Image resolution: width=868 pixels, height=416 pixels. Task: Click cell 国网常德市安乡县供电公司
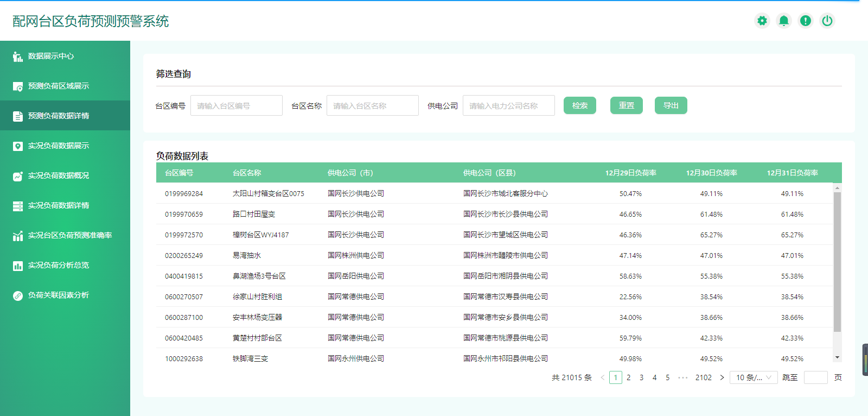click(x=506, y=317)
